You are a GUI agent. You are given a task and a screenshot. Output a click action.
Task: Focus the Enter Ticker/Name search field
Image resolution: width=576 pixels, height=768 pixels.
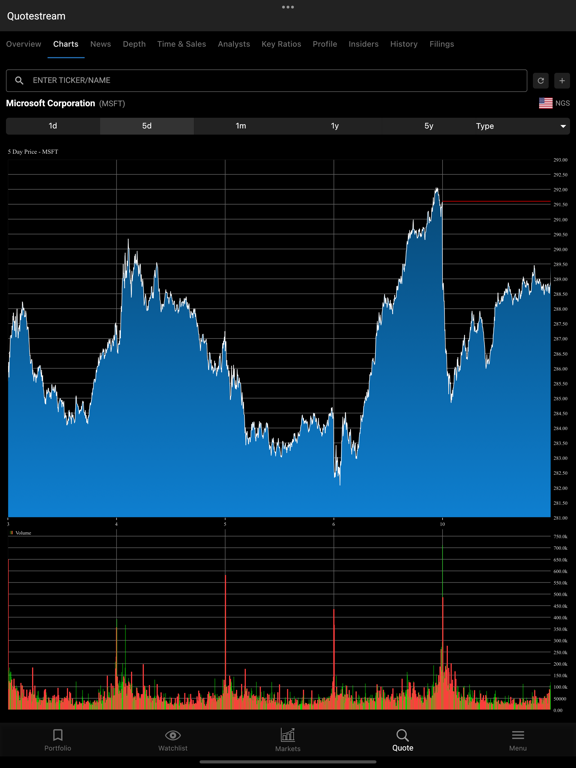tap(266, 80)
